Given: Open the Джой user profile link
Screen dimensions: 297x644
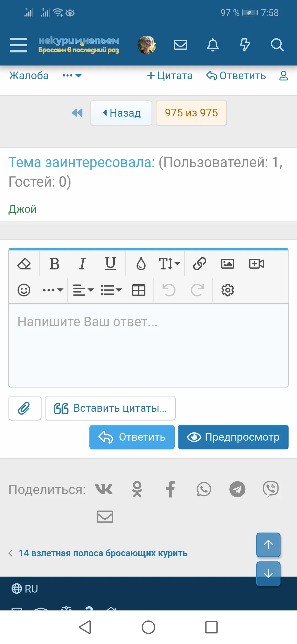Looking at the screenshot, I should pos(22,209).
